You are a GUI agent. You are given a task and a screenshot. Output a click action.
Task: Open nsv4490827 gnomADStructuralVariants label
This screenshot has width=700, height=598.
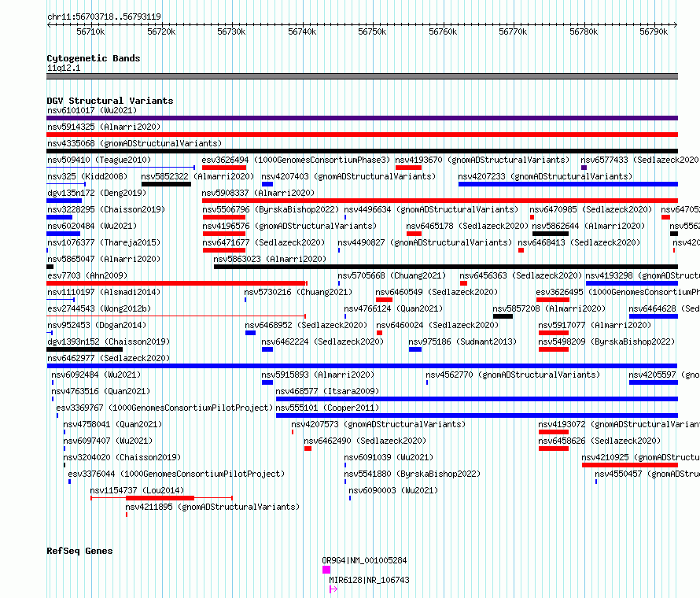pos(425,242)
